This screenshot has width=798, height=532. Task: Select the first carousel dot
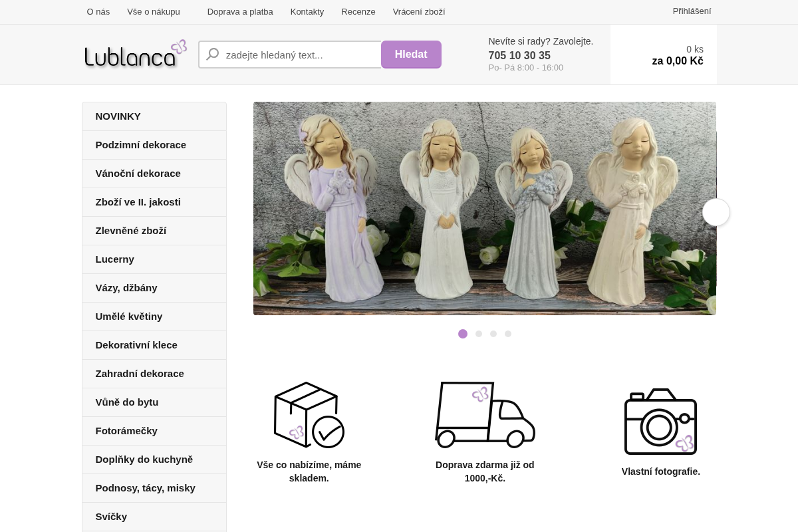click(463, 334)
